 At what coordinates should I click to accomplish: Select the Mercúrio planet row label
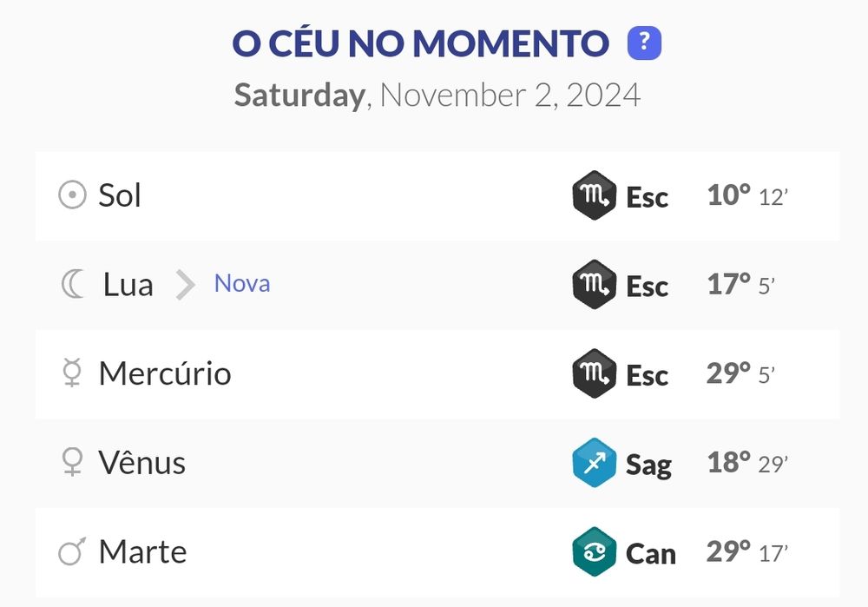tap(165, 373)
